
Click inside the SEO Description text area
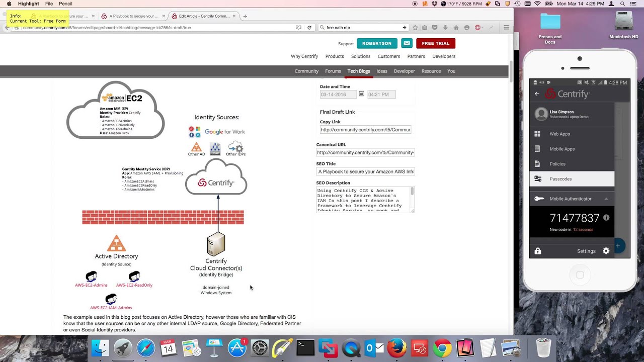(363, 200)
